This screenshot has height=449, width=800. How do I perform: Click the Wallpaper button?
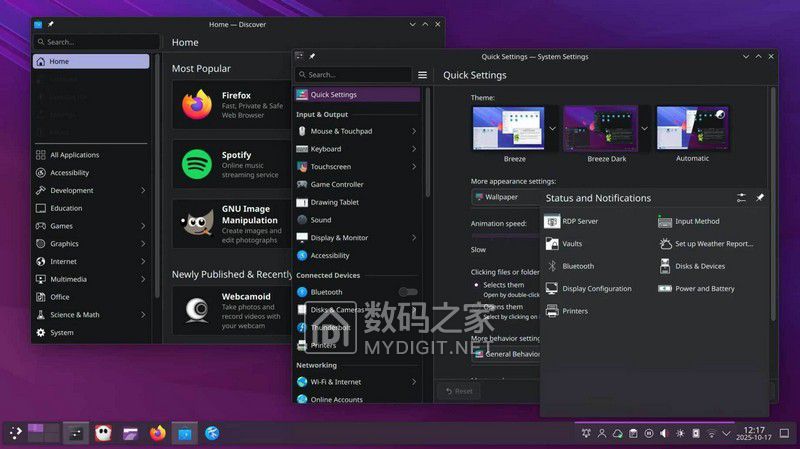tap(505, 197)
